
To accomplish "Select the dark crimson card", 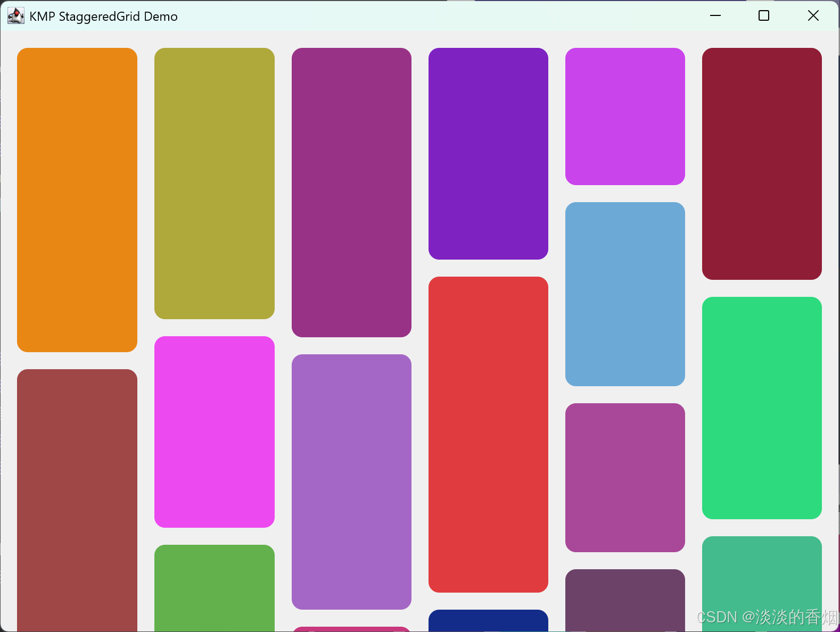I will pos(762,164).
